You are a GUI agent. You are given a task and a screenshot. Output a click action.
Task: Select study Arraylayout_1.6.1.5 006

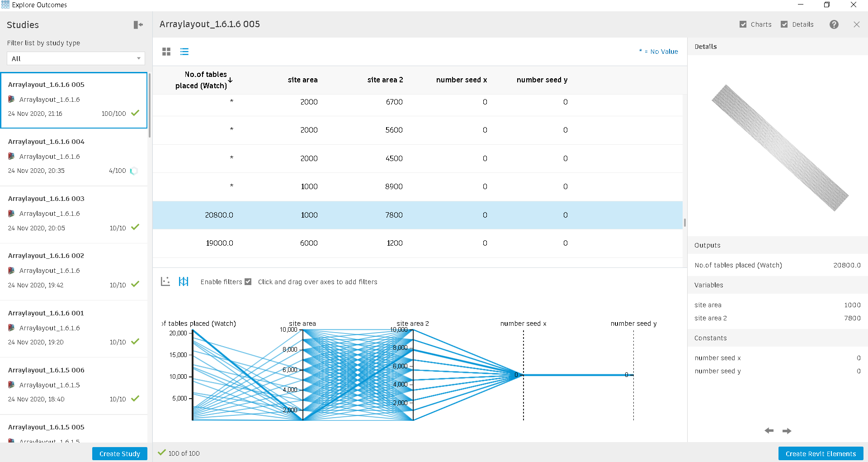74,384
